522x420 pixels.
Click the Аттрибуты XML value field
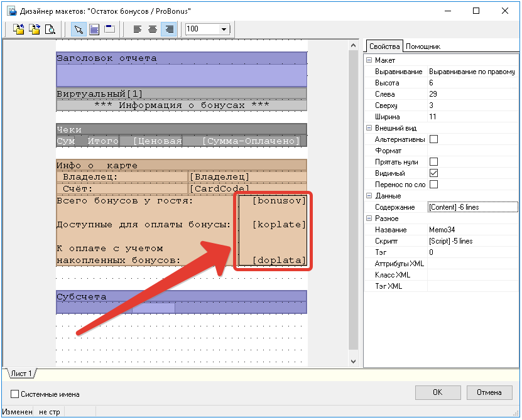pos(473,264)
